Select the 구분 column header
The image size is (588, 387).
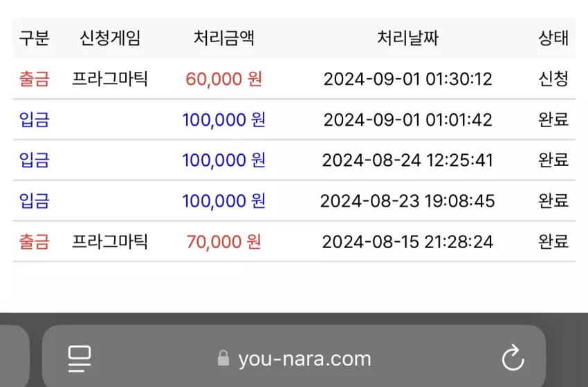pos(34,38)
